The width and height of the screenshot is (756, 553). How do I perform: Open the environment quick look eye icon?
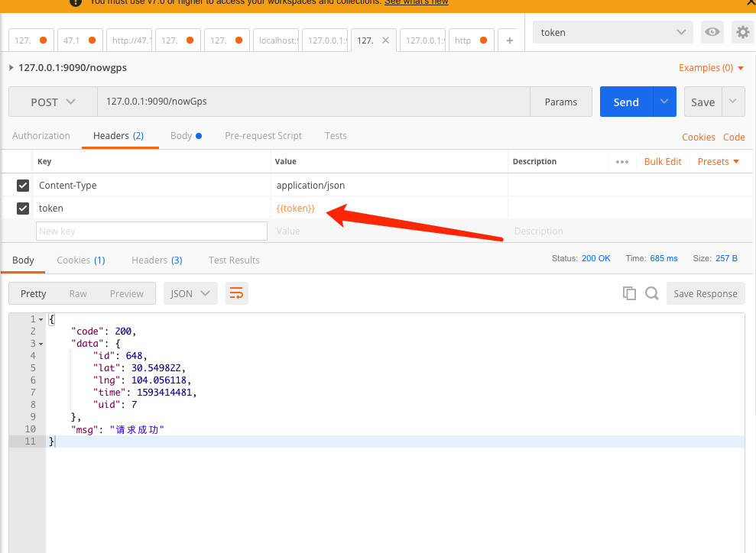pyautogui.click(x=712, y=32)
